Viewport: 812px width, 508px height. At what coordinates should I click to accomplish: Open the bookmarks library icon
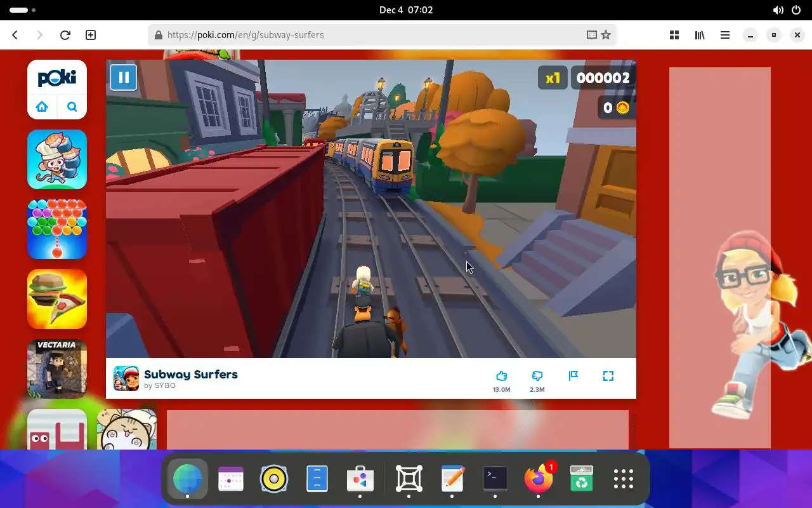[x=700, y=35]
